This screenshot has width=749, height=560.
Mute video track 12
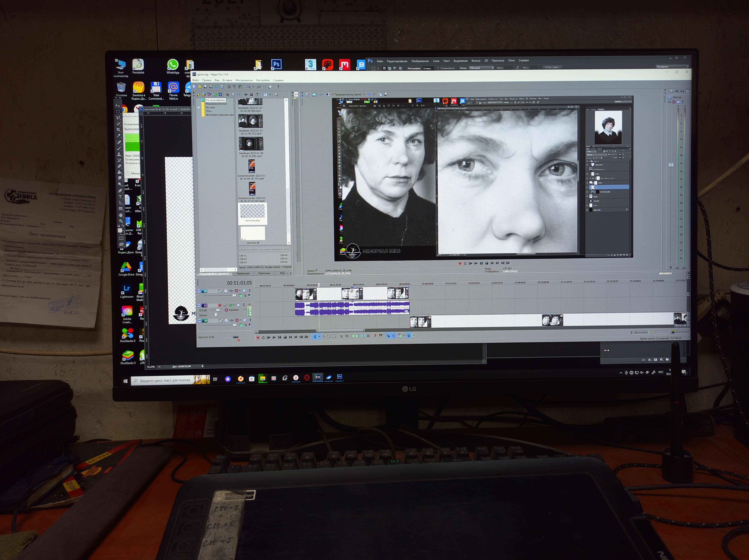pos(244,291)
